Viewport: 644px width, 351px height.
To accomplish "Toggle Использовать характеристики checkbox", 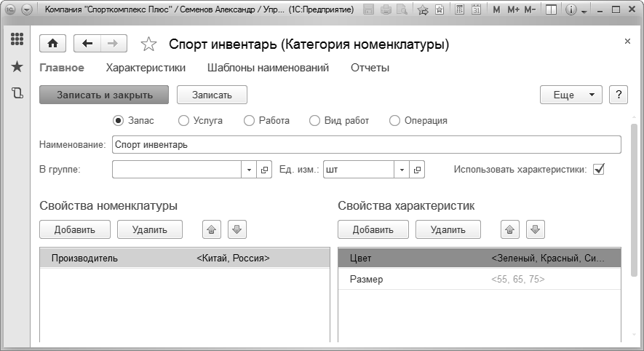I will pos(599,169).
